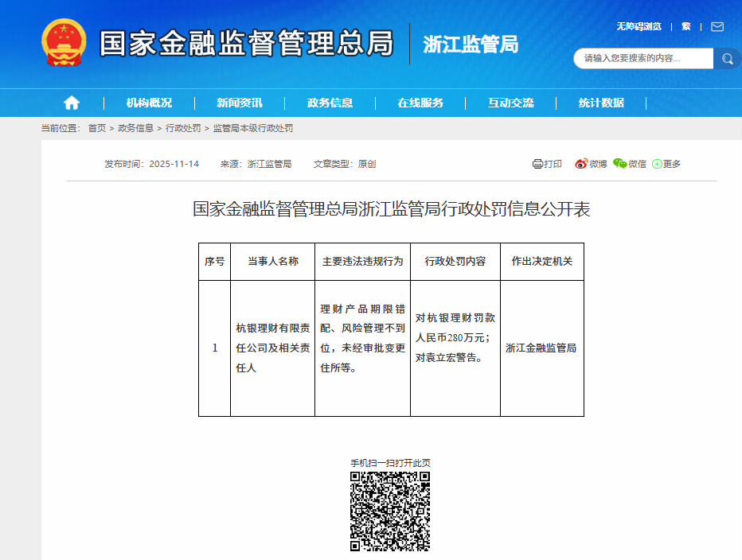Viewport: 742px width, 560px height.
Task: Click the home icon in navigation bar
Action: pyautogui.click(x=72, y=103)
